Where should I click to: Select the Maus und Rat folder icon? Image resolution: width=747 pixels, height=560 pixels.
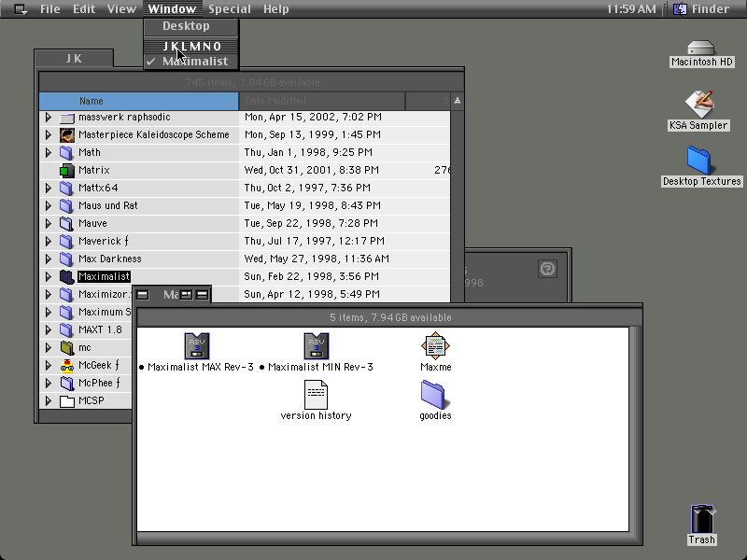[67, 205]
